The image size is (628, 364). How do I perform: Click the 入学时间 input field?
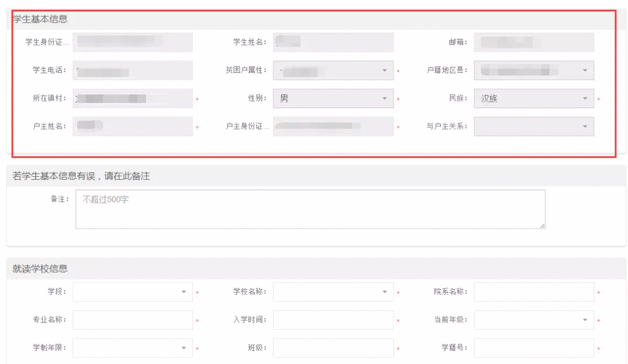pyautogui.click(x=333, y=320)
